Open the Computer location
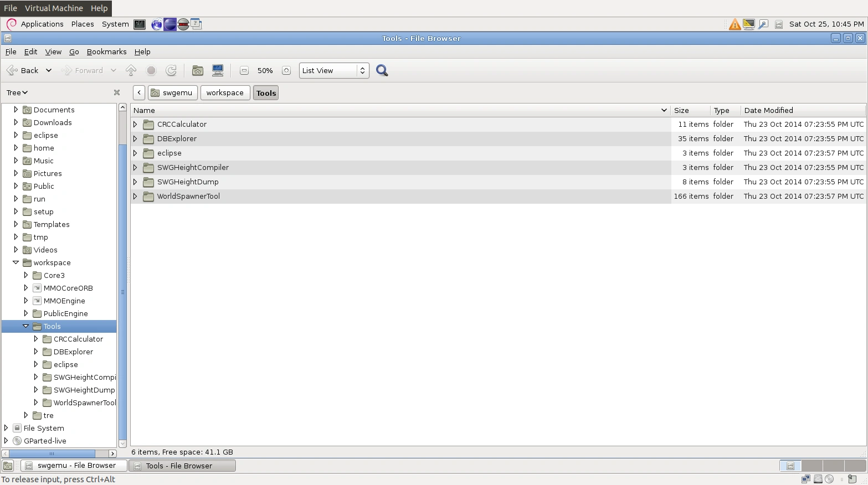The width and height of the screenshot is (868, 485). tap(218, 70)
